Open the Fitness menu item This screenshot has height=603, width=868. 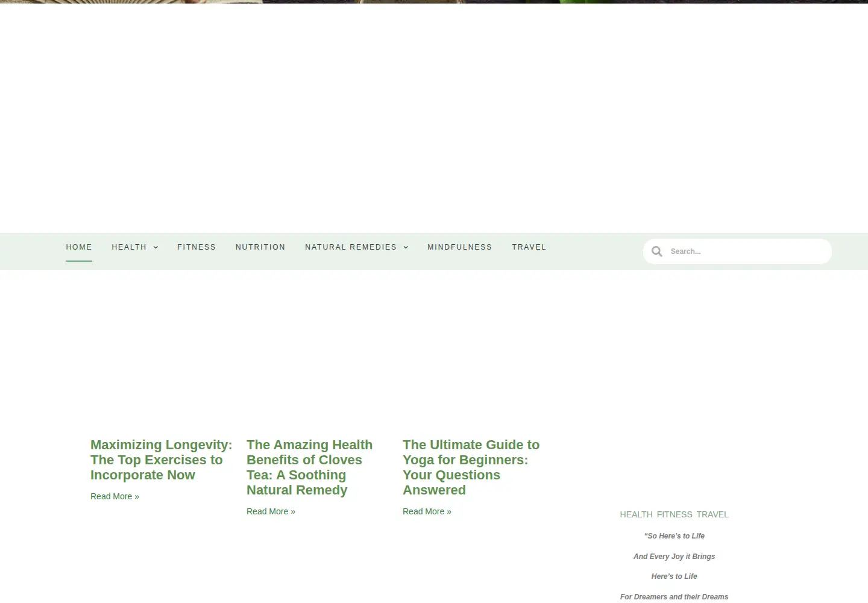coord(197,247)
